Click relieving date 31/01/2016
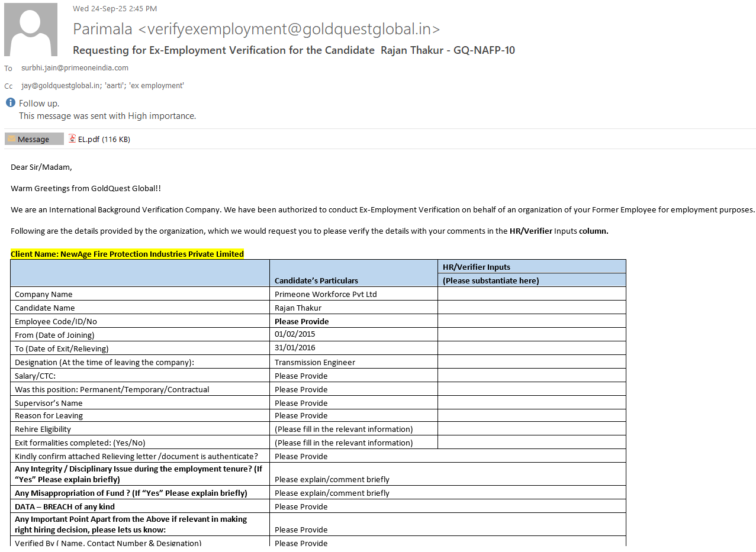This screenshot has width=756, height=552. pyautogui.click(x=295, y=347)
